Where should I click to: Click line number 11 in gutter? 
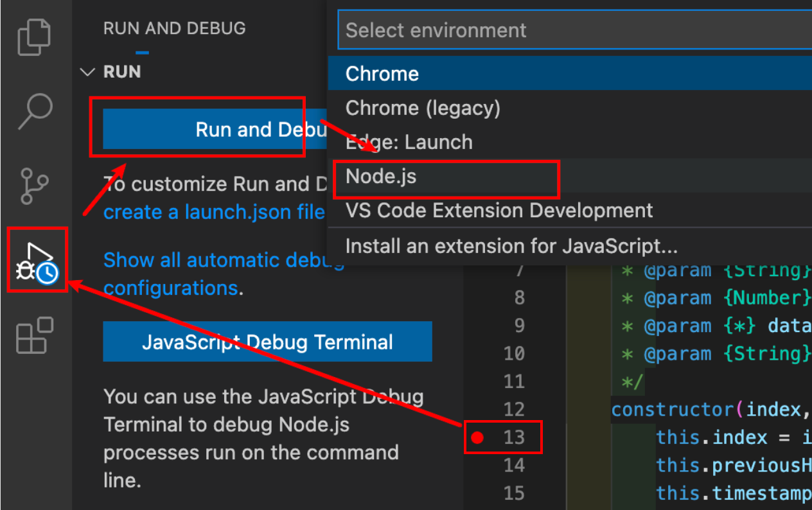514,382
